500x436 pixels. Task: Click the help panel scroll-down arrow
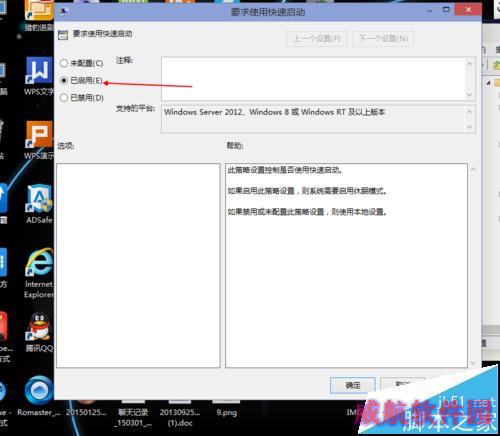click(473, 363)
